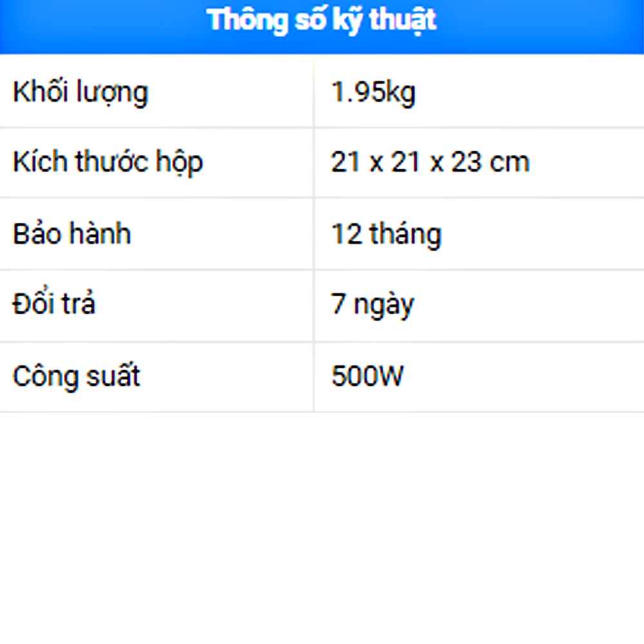This screenshot has height=644, width=644.
Task: Click the empty white area below the table
Action: [322, 528]
